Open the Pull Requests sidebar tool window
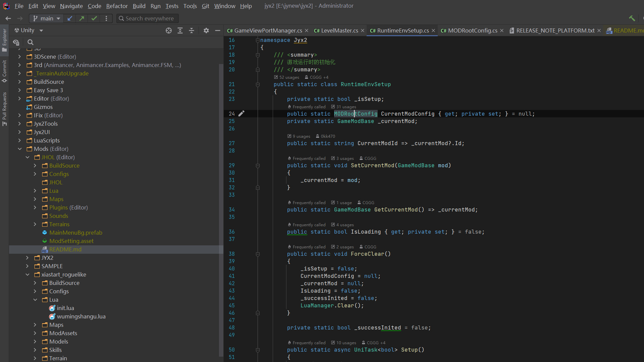The image size is (644, 362). (x=4, y=107)
